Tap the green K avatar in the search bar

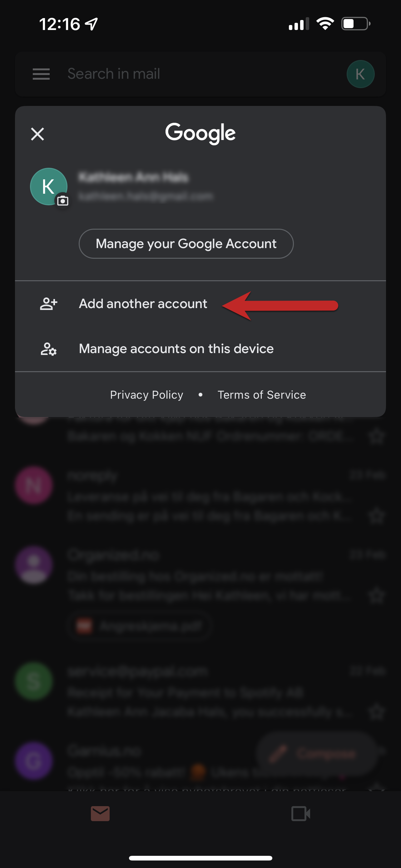[360, 74]
